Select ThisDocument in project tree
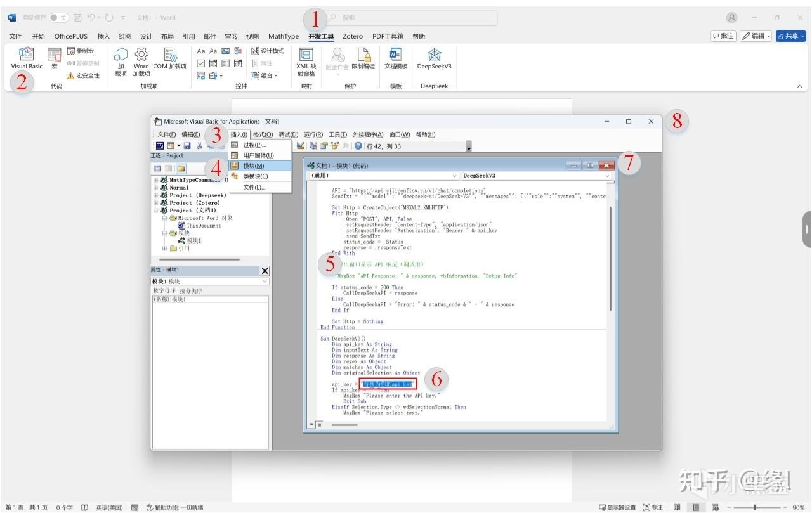The width and height of the screenshot is (812, 513). click(204, 226)
